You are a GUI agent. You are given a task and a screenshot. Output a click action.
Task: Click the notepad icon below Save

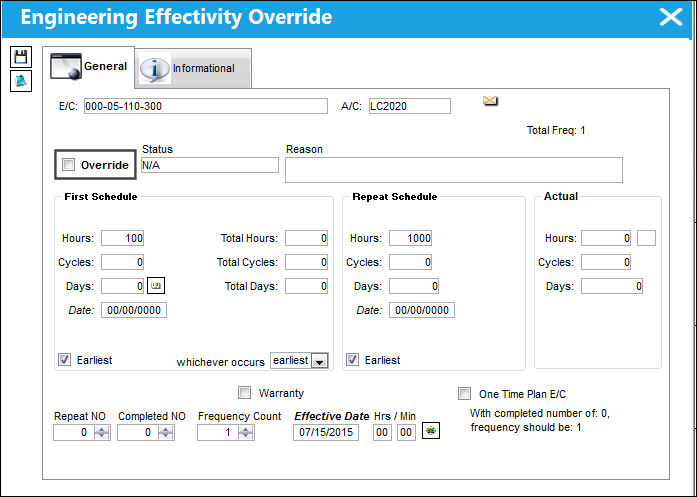tap(21, 81)
